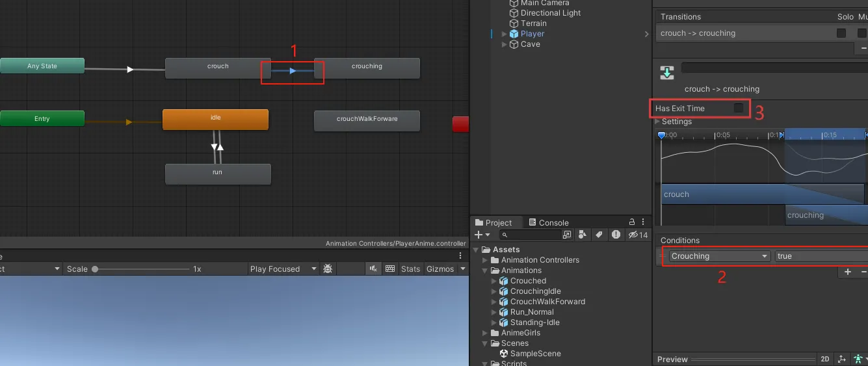The image size is (868, 366).
Task: Collapse the Assets folder
Action: pos(475,250)
